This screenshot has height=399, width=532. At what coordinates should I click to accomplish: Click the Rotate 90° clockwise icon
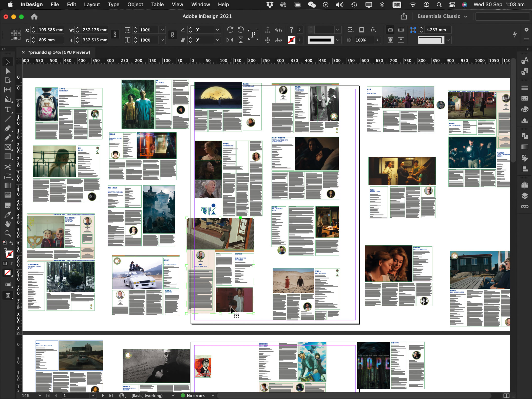pyautogui.click(x=230, y=30)
